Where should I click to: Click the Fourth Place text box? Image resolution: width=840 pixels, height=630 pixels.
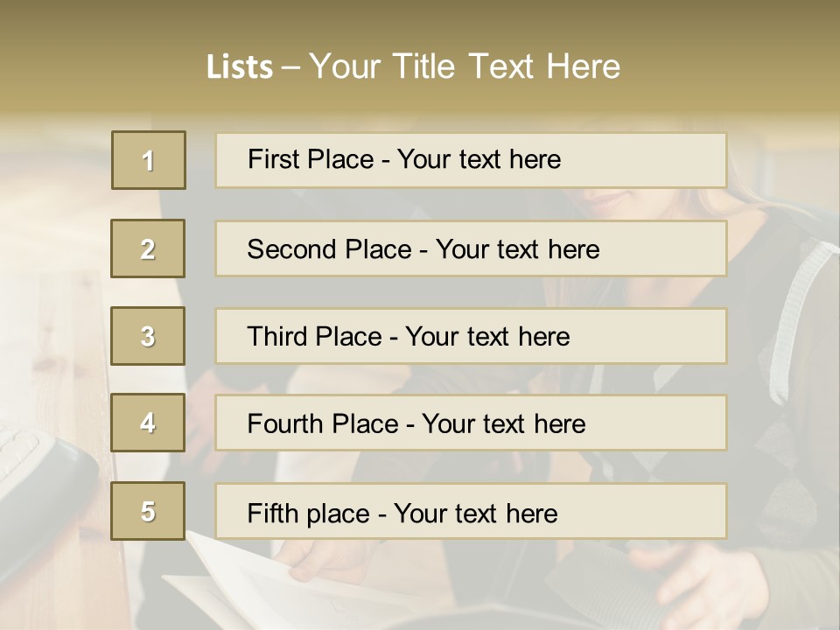click(471, 423)
